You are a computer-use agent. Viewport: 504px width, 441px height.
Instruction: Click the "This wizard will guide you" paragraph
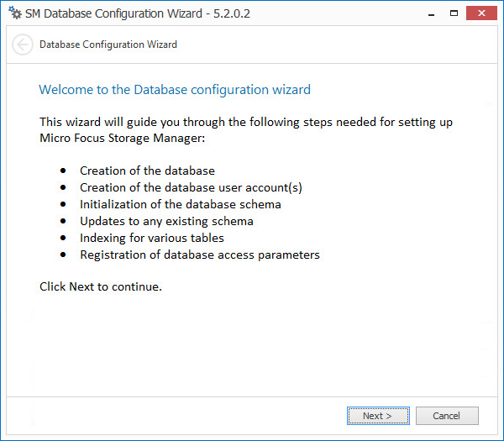pyautogui.click(x=246, y=123)
